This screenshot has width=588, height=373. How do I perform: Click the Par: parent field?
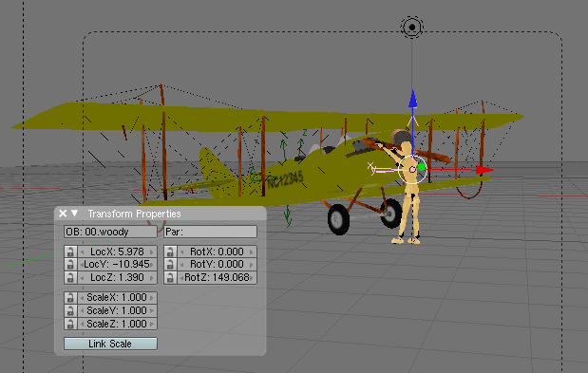tap(210, 232)
